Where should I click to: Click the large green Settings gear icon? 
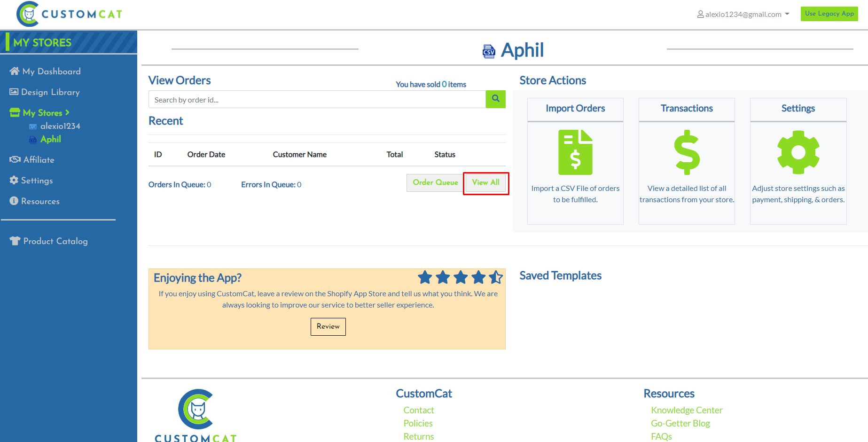pyautogui.click(x=798, y=152)
